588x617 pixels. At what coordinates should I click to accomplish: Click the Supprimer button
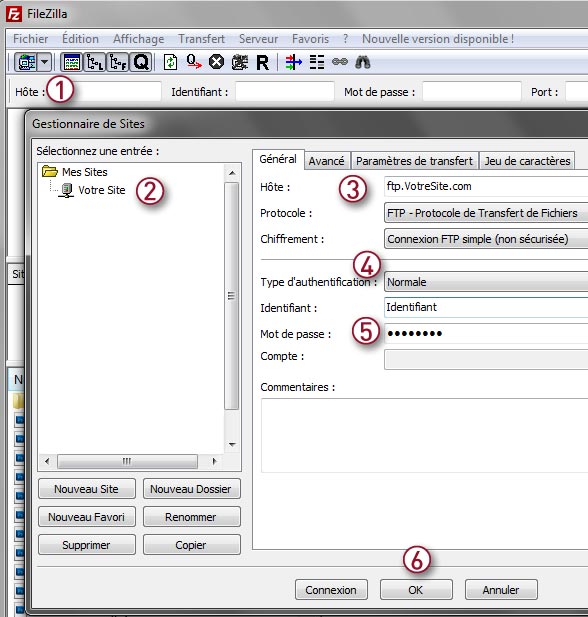pyautogui.click(x=87, y=545)
